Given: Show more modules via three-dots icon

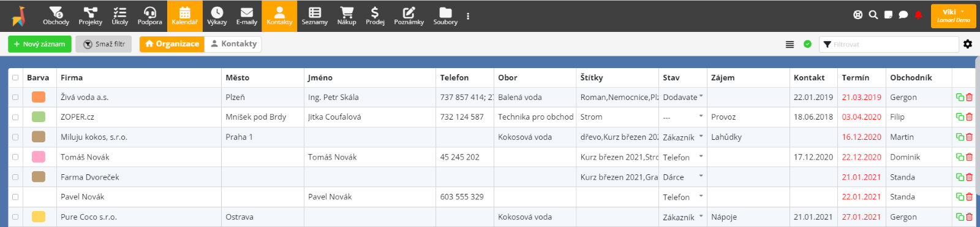Looking at the screenshot, I should [468, 16].
